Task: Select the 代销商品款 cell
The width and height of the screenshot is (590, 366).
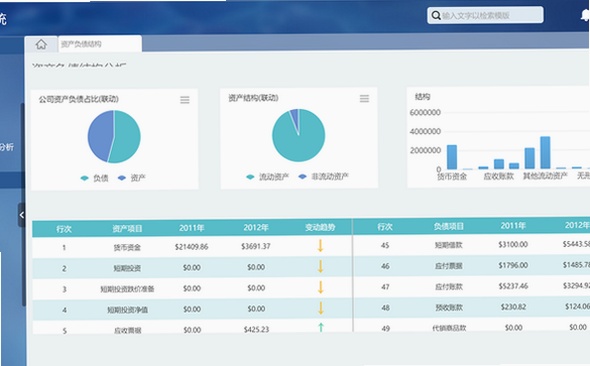Action: click(449, 328)
